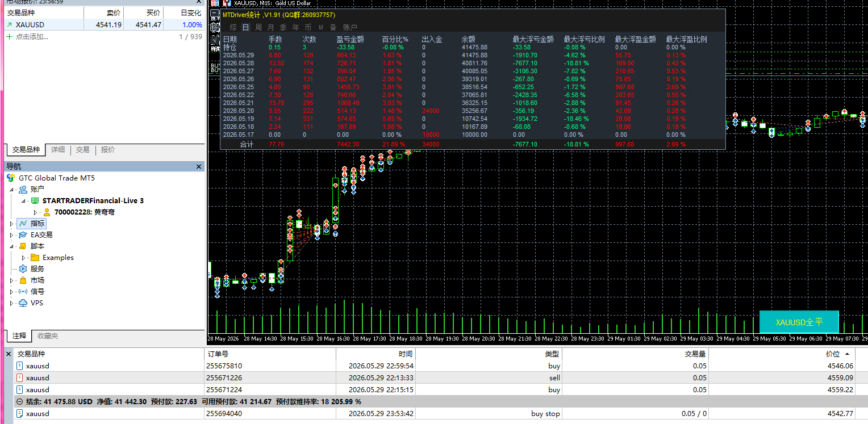Sort by the 时间 column header
The width and height of the screenshot is (868, 424).
click(x=375, y=354)
